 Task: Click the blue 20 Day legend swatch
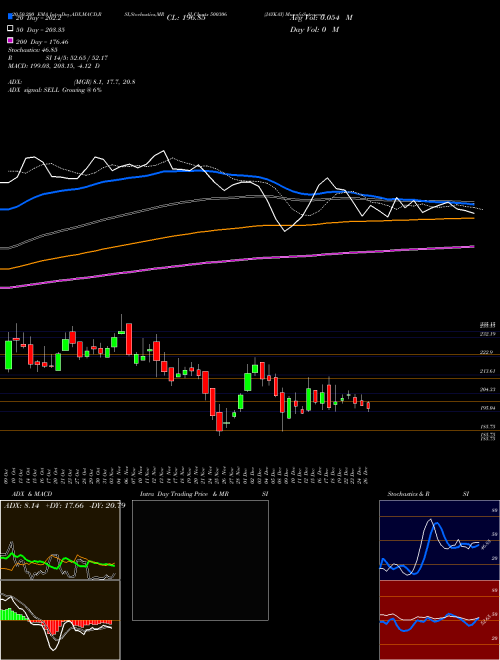[10, 17]
